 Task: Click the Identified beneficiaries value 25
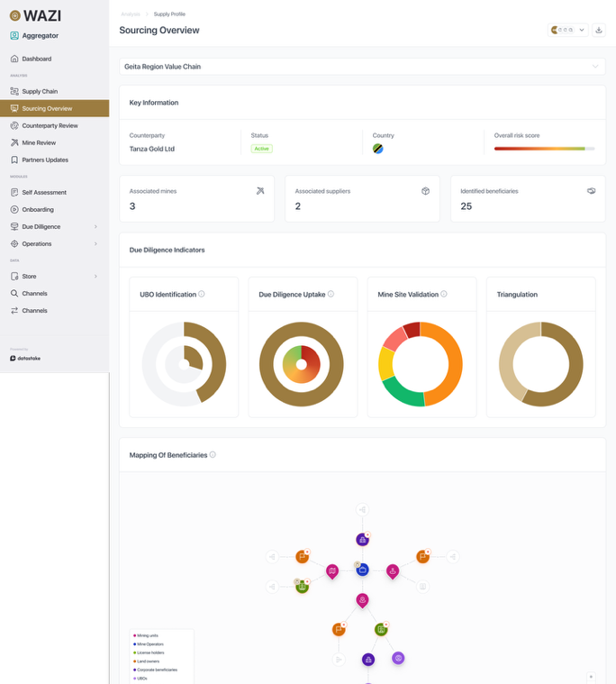466,206
